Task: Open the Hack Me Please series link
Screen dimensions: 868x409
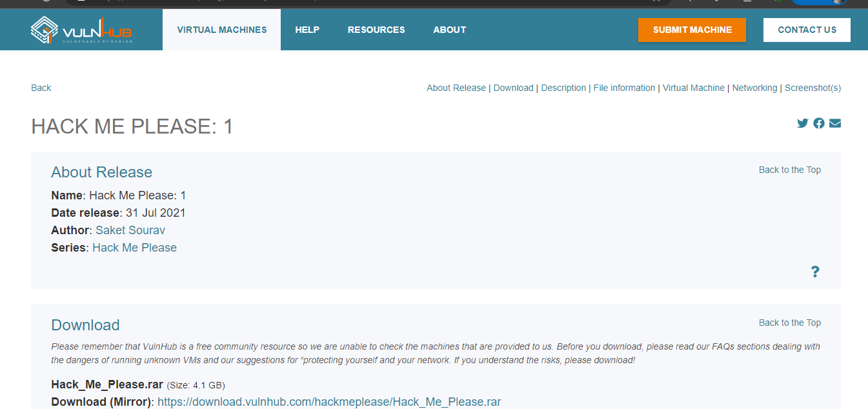Action: click(x=134, y=248)
